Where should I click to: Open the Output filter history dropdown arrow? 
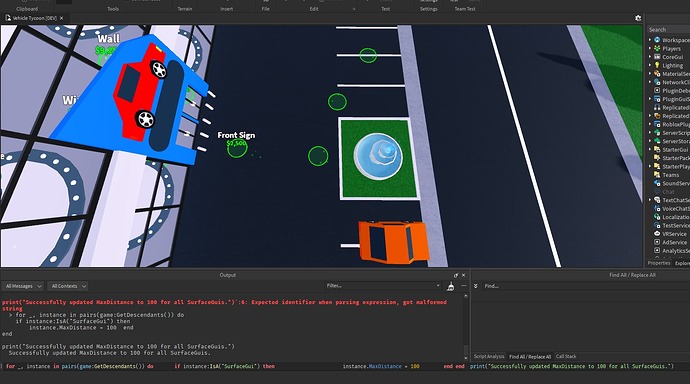point(438,286)
